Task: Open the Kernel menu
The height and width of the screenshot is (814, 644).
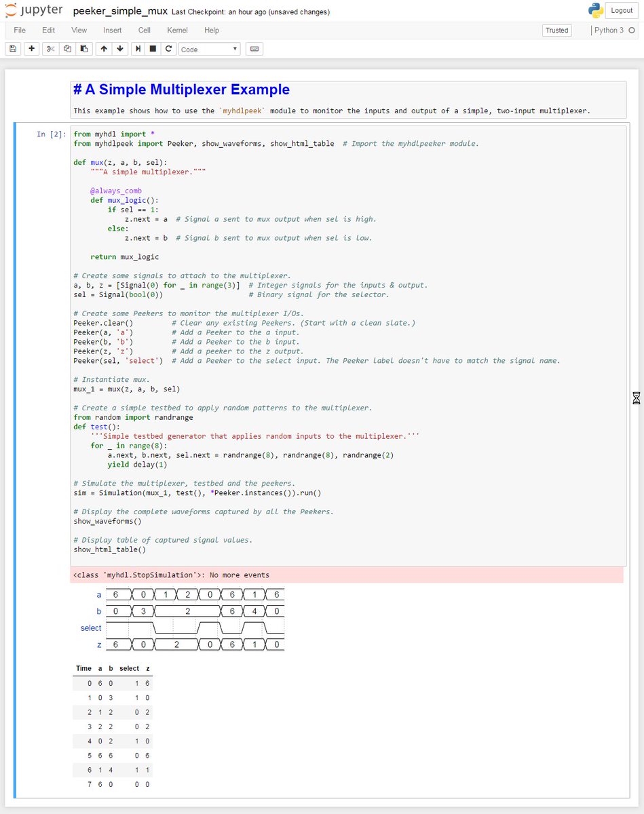Action: point(178,31)
